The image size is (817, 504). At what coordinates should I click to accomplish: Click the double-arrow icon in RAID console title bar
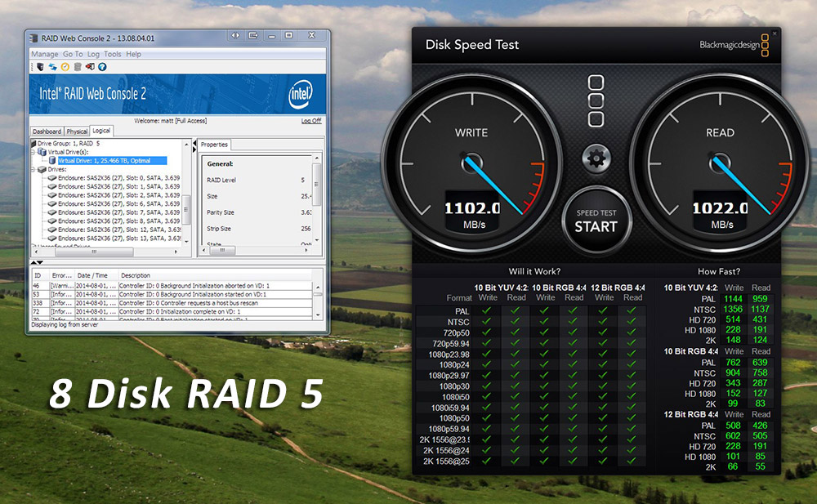coord(235,35)
